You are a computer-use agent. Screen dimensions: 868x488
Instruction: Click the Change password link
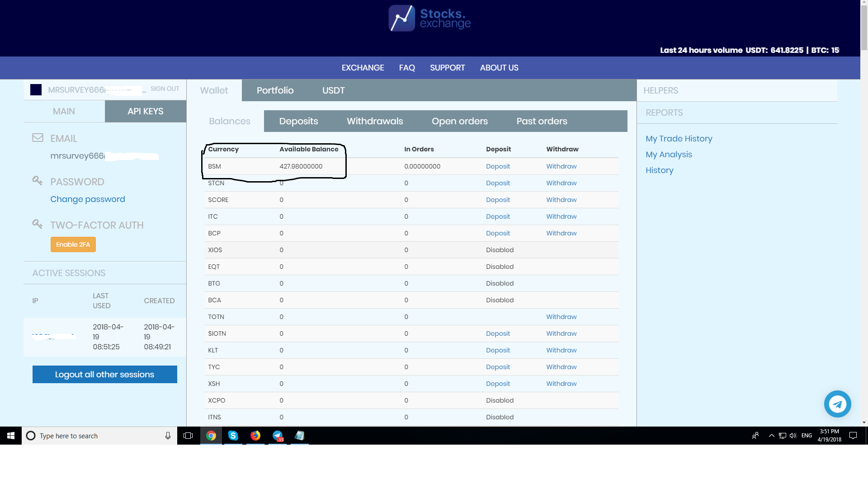tap(87, 199)
